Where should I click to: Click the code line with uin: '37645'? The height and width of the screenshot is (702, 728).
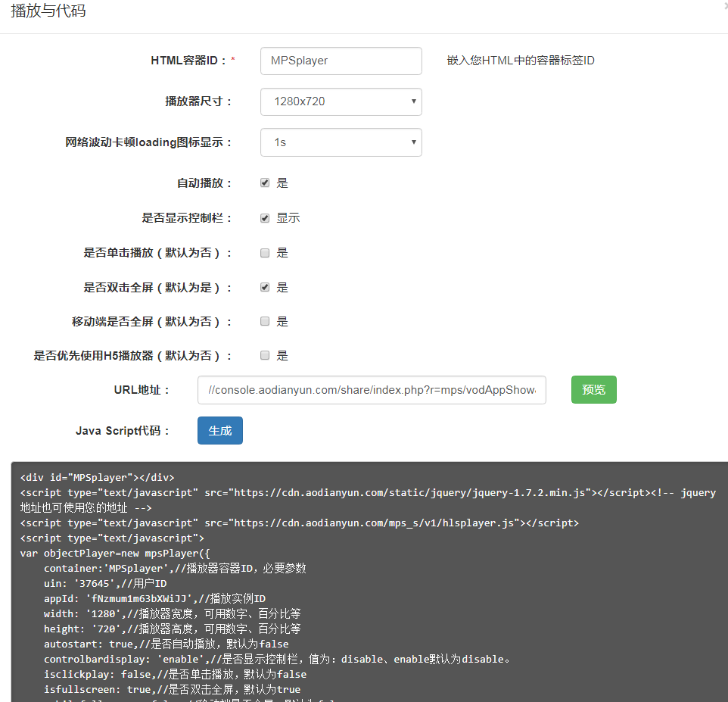click(x=105, y=584)
